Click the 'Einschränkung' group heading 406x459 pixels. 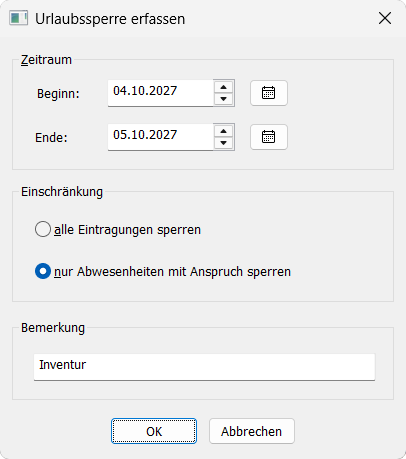point(62,192)
